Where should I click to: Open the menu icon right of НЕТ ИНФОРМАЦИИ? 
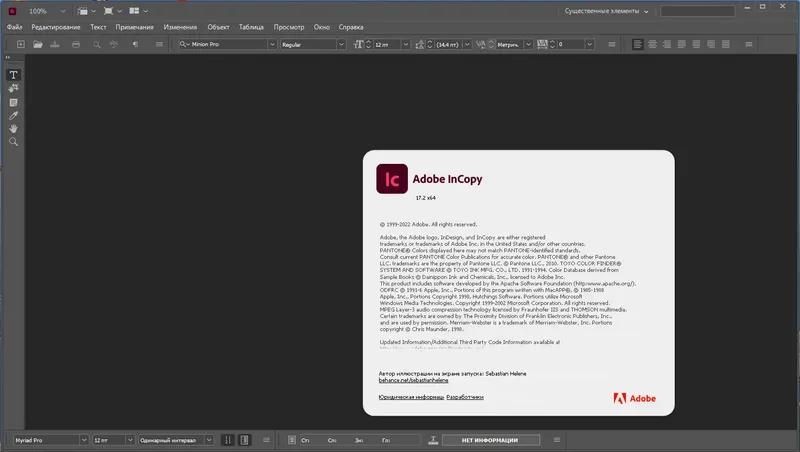click(x=557, y=440)
